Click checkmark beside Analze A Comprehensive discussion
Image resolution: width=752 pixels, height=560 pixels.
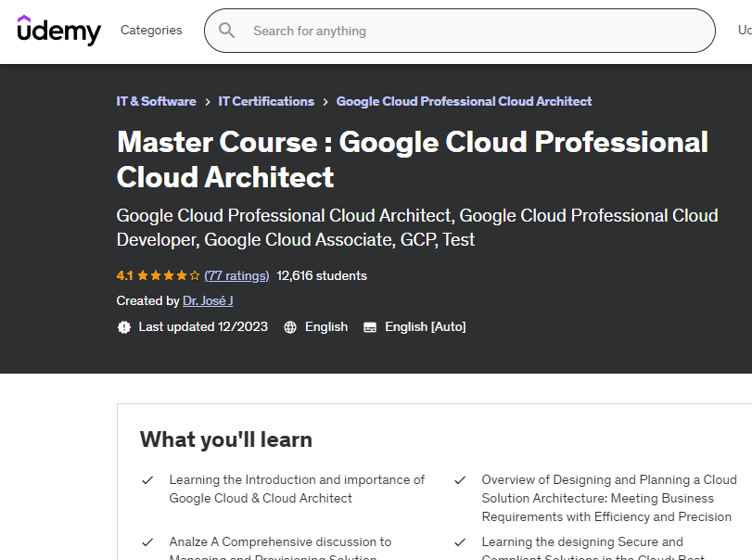click(147, 542)
